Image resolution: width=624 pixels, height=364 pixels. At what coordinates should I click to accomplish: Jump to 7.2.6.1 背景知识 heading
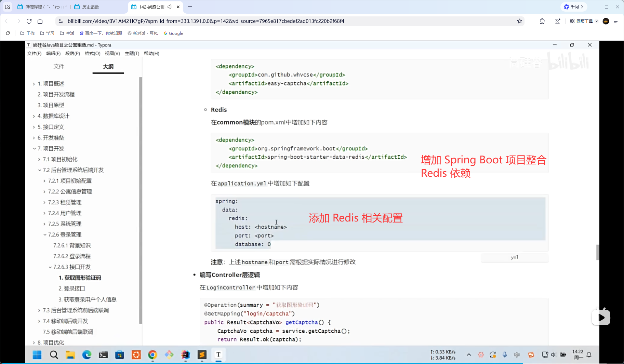(72, 245)
